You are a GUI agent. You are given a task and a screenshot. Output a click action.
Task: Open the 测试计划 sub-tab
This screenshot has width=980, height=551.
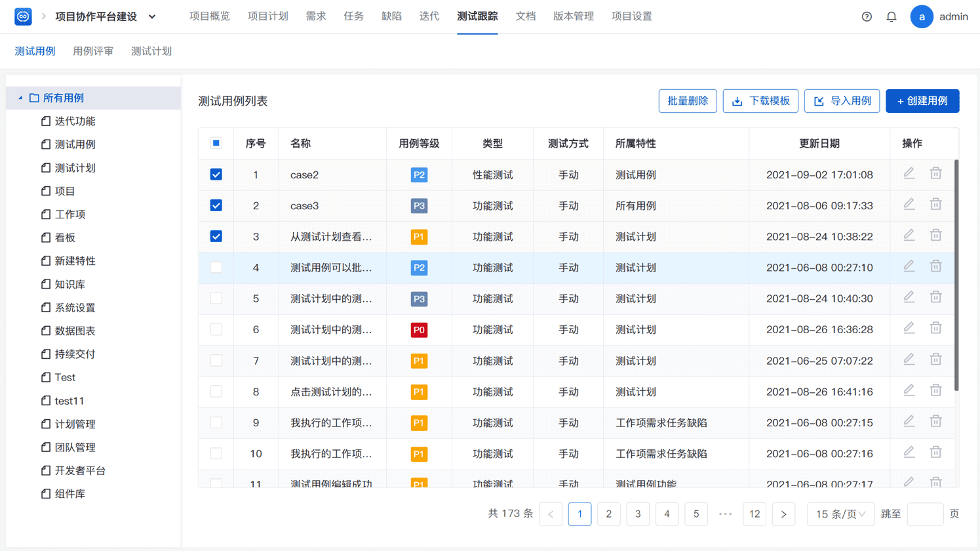(151, 51)
